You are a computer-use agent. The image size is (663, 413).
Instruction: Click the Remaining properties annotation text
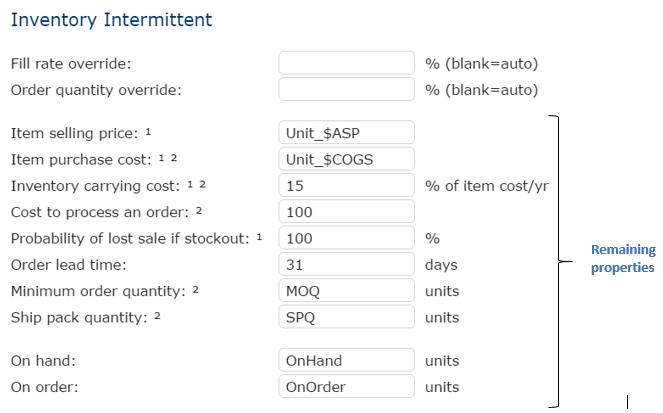pyautogui.click(x=623, y=258)
